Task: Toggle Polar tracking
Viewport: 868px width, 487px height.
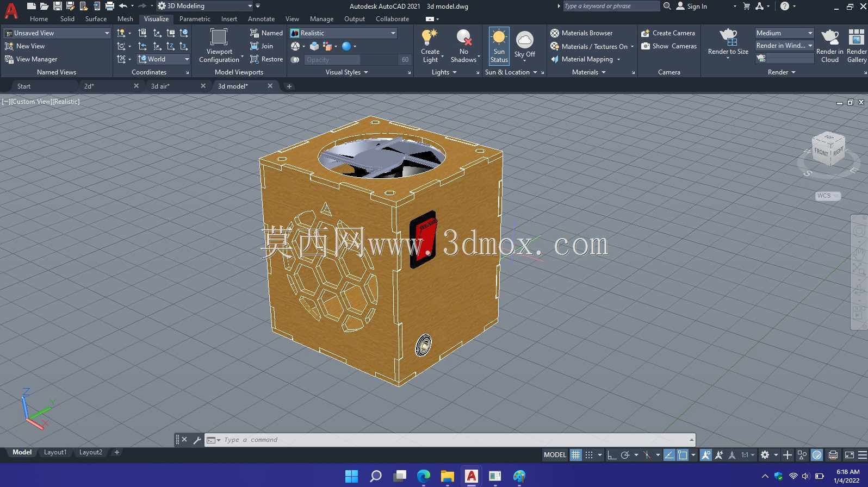Action: (x=625, y=455)
